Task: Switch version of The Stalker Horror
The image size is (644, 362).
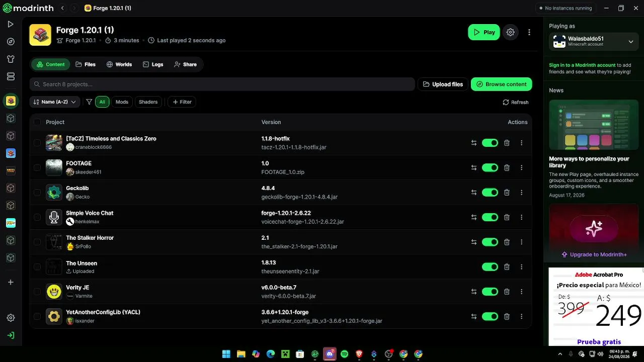Action: click(473, 242)
